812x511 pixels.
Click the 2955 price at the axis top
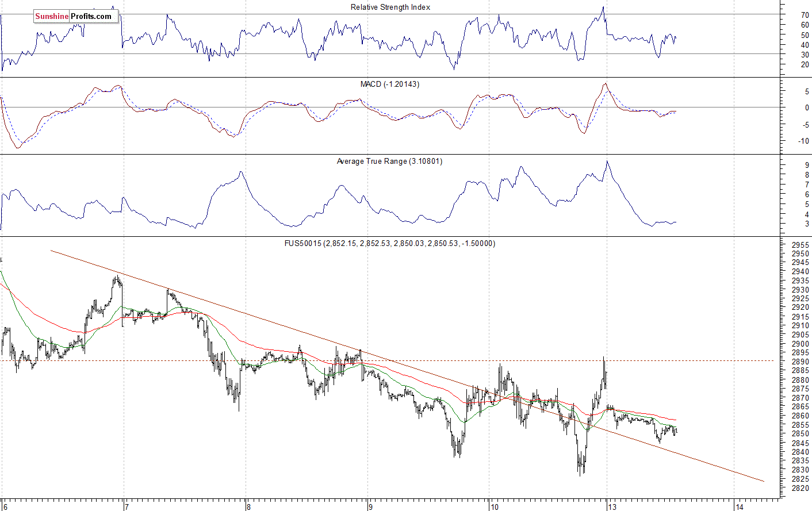pyautogui.click(x=800, y=245)
